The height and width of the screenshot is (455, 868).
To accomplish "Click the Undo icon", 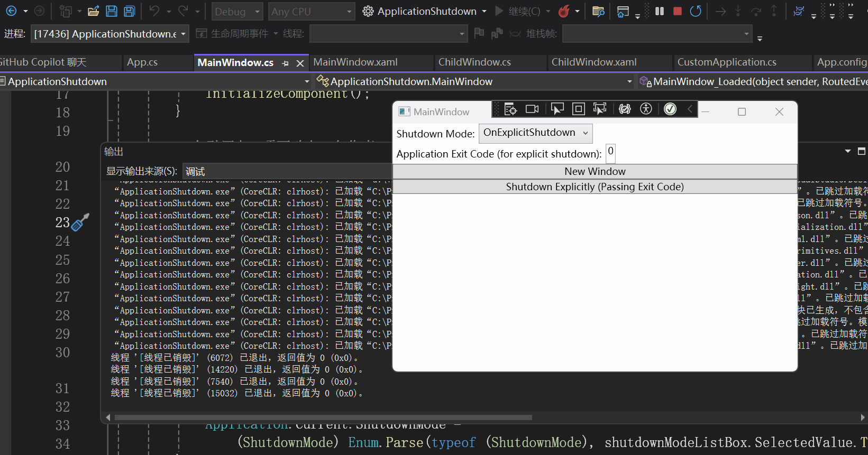I will [154, 11].
